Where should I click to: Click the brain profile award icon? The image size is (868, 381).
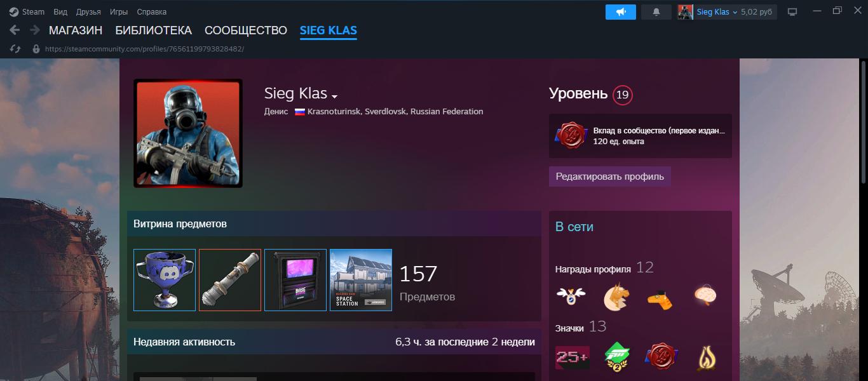pyautogui.click(x=705, y=296)
